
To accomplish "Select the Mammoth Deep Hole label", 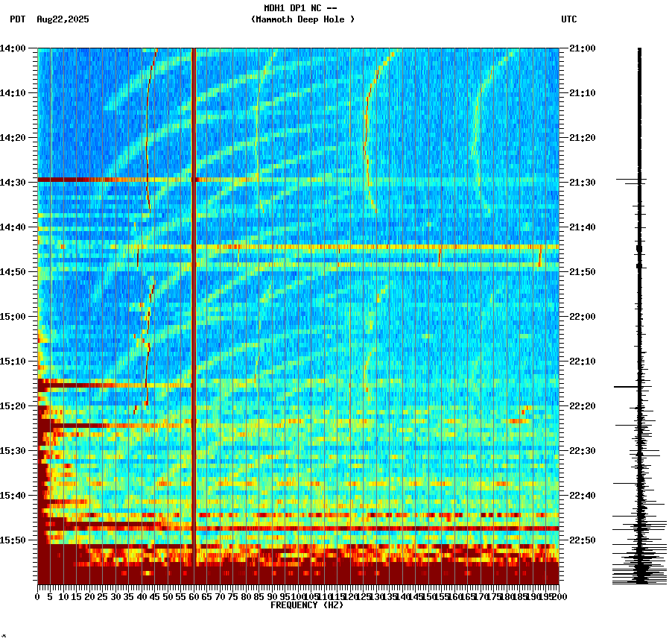I will tap(301, 20).
